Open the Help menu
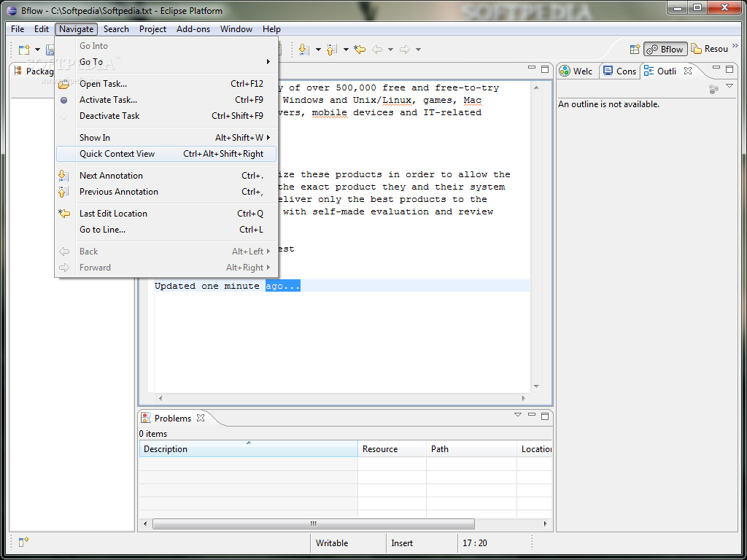 [x=271, y=29]
